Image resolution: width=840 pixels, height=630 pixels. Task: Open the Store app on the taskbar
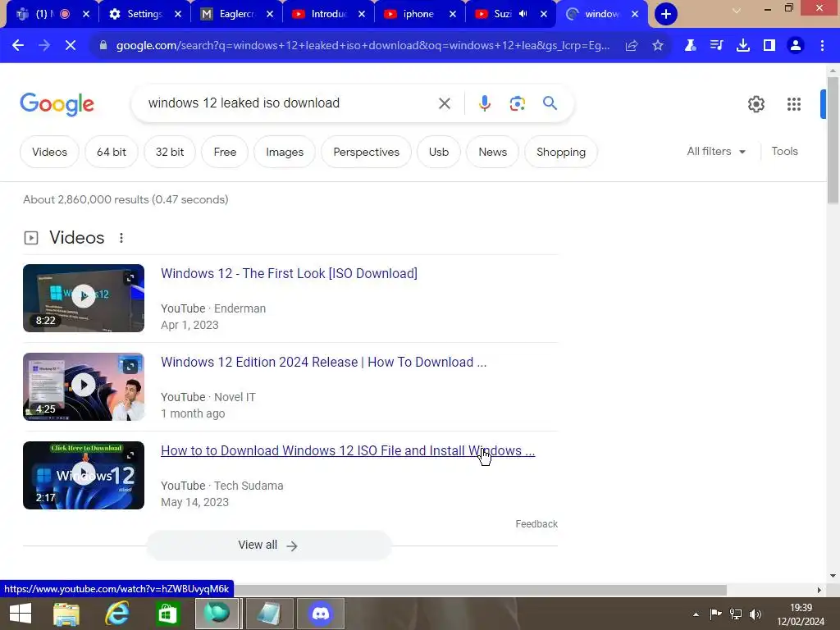pos(167,614)
